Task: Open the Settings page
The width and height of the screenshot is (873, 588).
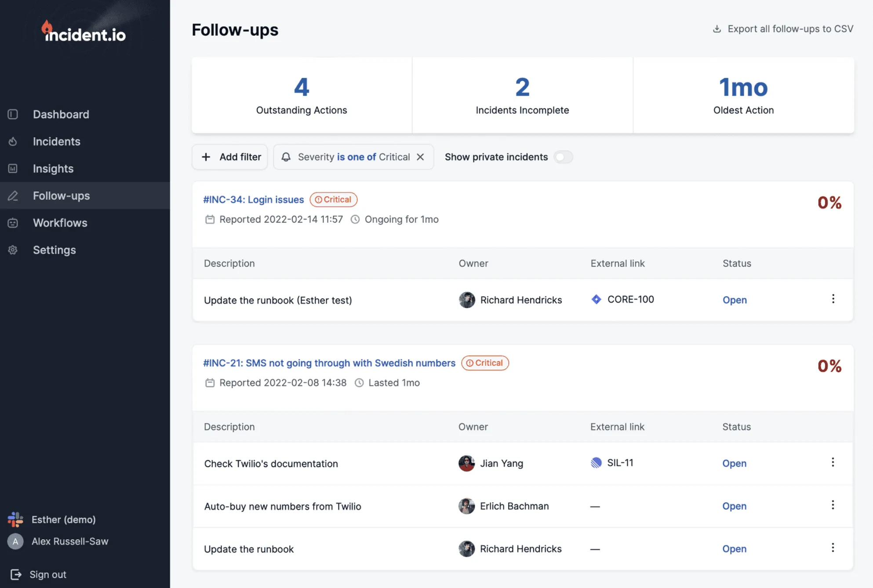Action: (x=55, y=250)
